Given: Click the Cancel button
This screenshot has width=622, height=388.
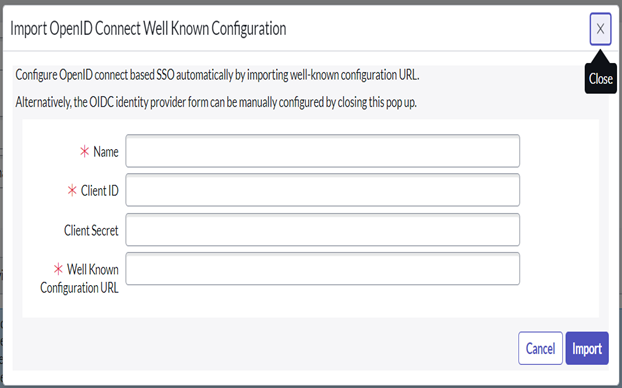Looking at the screenshot, I should tap(540, 348).
